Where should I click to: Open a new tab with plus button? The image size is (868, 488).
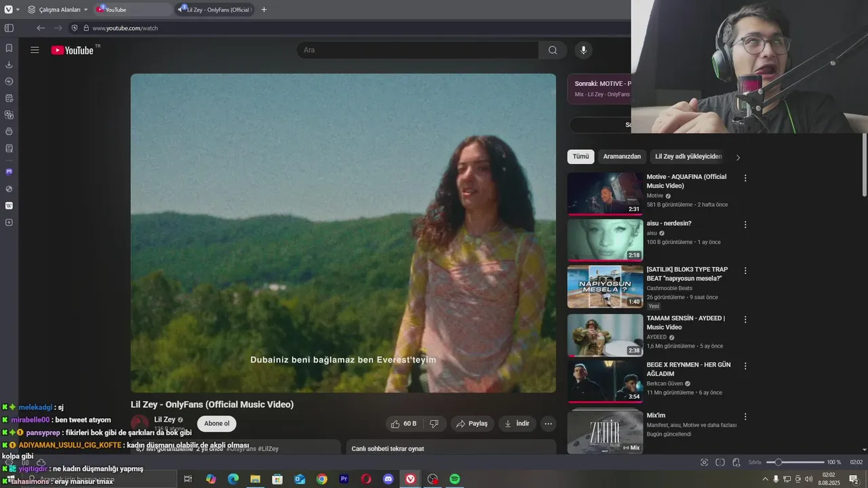tap(264, 9)
